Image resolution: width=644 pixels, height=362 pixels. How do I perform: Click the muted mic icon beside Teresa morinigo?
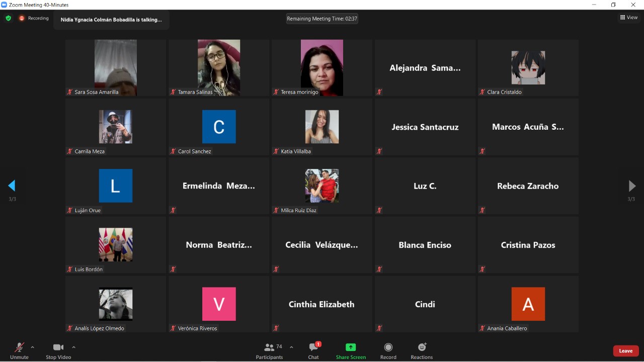[276, 92]
